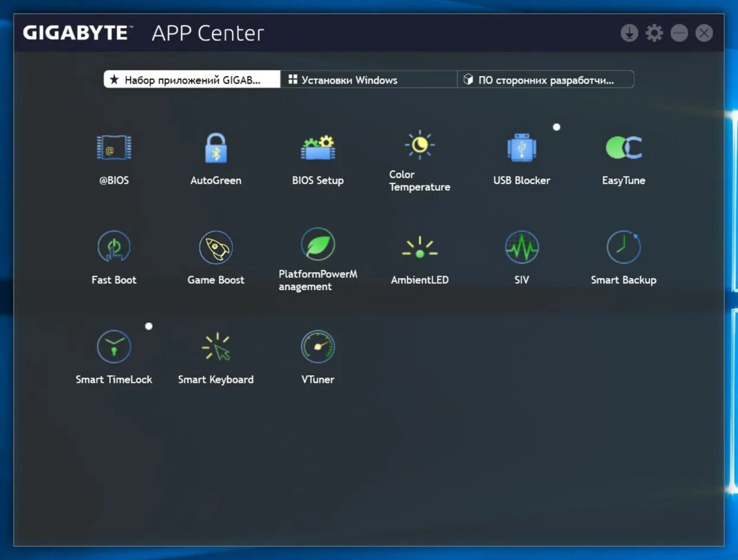
Task: Open the ПО сторонних разработчиков tab
Action: tap(545, 79)
